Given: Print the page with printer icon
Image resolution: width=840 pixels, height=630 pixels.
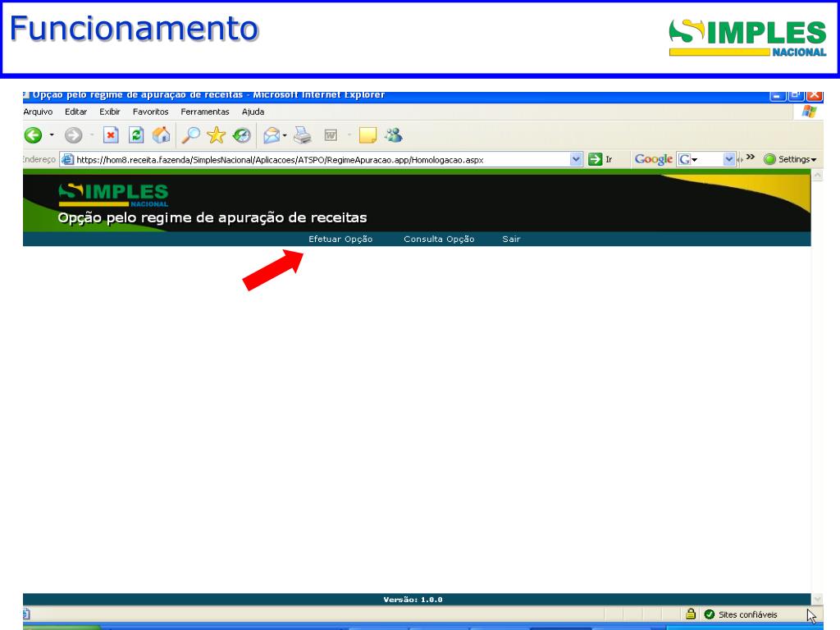Looking at the screenshot, I should click(303, 135).
